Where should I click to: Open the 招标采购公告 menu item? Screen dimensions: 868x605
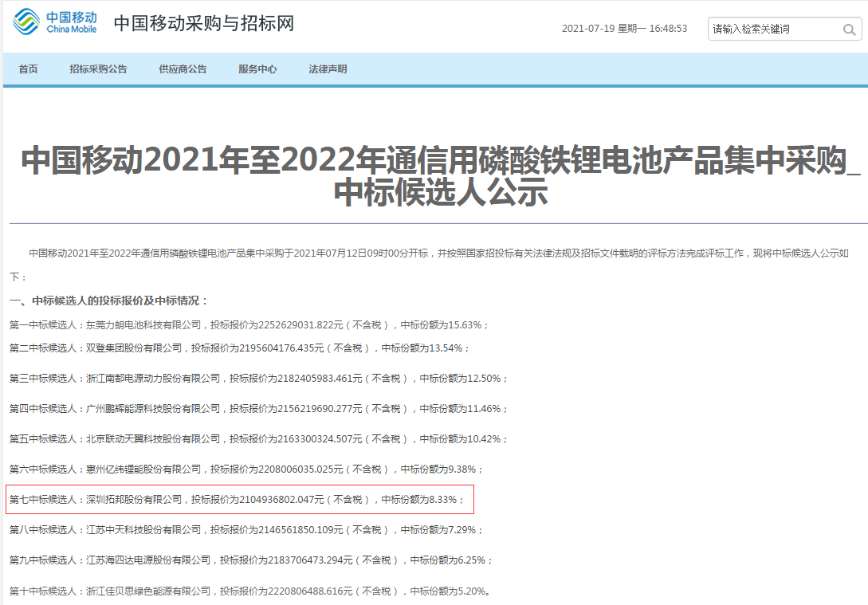[x=98, y=69]
